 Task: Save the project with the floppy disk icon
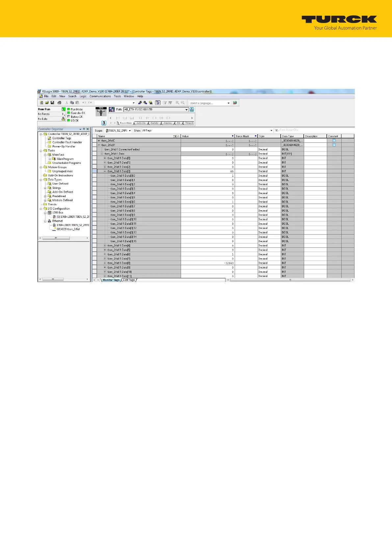pos(52,103)
